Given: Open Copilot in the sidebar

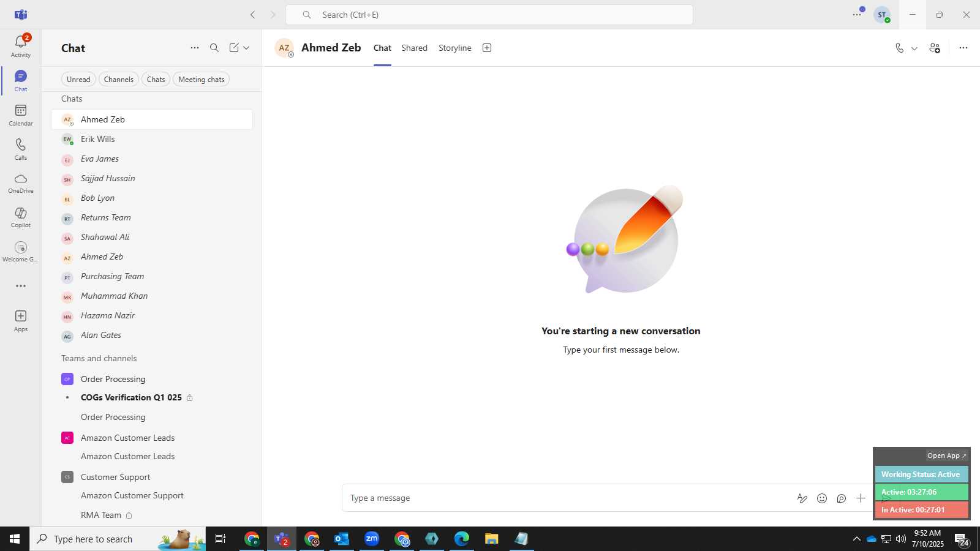Looking at the screenshot, I should 21,217.
